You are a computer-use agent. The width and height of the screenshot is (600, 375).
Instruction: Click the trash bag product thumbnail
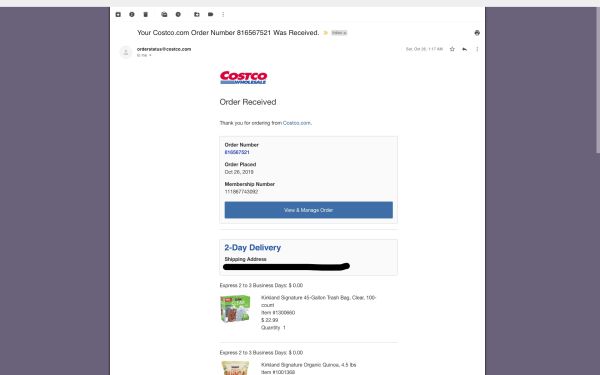point(235,308)
